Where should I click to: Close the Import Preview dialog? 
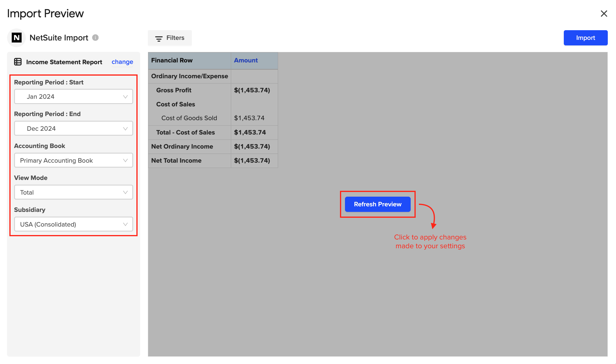(604, 13)
